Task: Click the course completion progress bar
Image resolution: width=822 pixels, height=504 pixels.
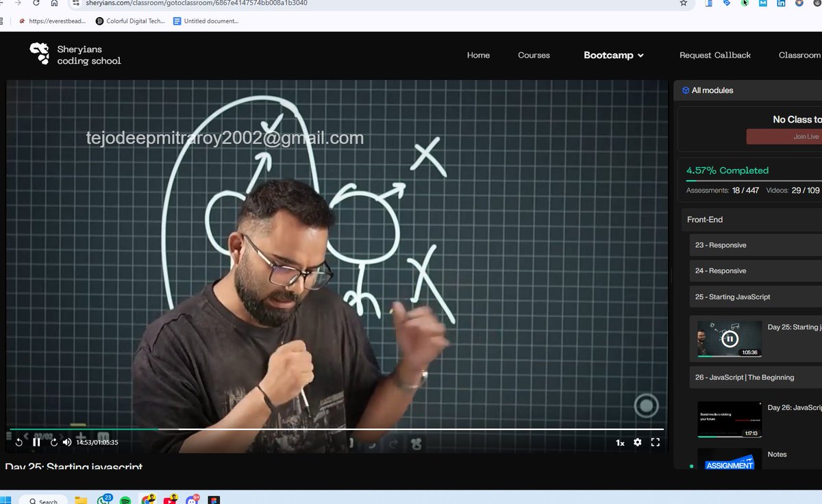Action: pos(754,181)
